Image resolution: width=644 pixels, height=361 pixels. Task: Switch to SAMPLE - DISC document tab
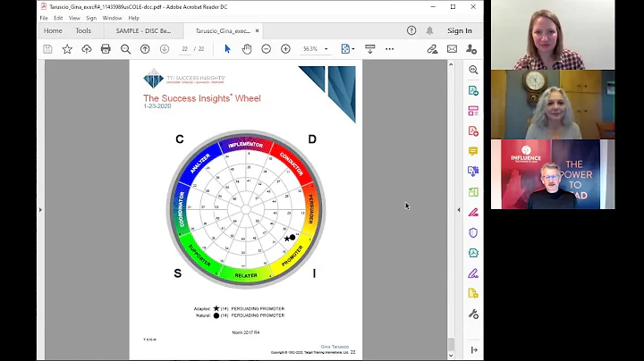click(x=143, y=30)
